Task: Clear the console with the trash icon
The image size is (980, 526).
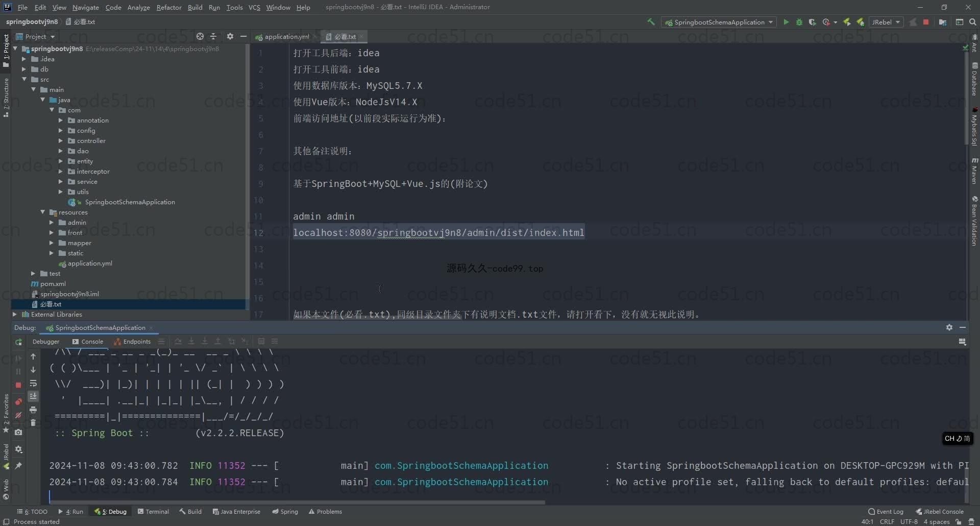Action: (33, 423)
